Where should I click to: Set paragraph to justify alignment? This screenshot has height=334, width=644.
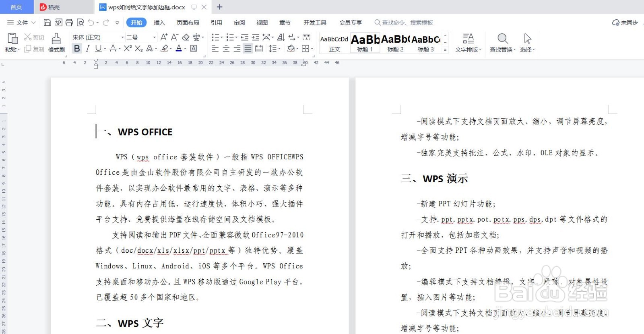(x=248, y=49)
